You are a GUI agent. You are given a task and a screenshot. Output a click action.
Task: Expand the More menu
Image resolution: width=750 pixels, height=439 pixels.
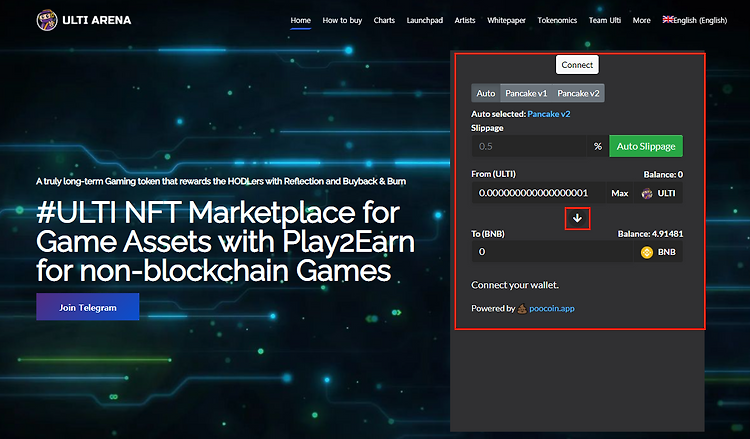click(641, 20)
